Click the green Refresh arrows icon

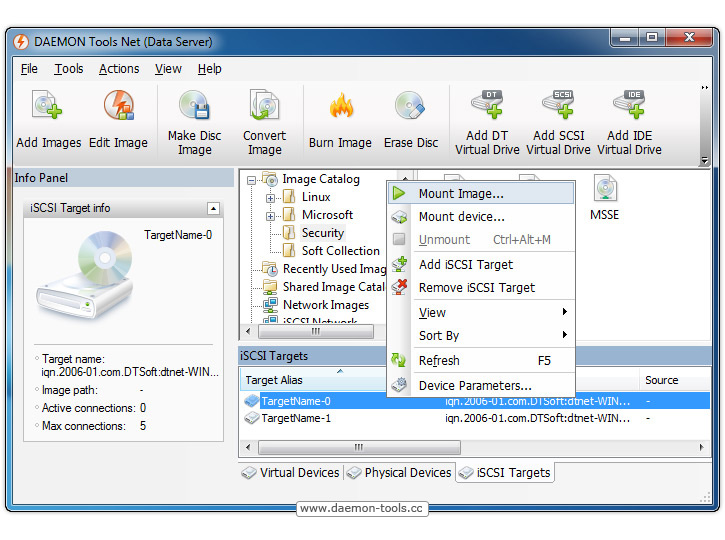pyautogui.click(x=399, y=360)
